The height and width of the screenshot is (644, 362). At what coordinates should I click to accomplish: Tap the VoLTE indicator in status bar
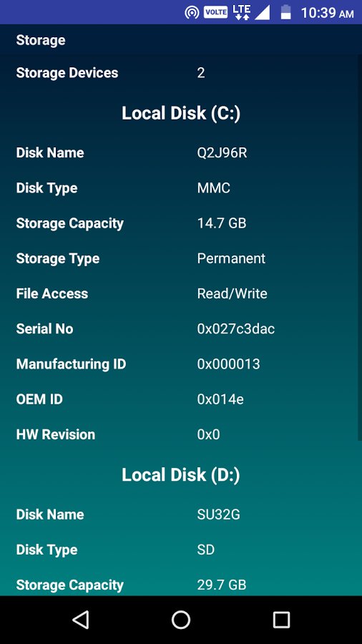click(x=215, y=12)
